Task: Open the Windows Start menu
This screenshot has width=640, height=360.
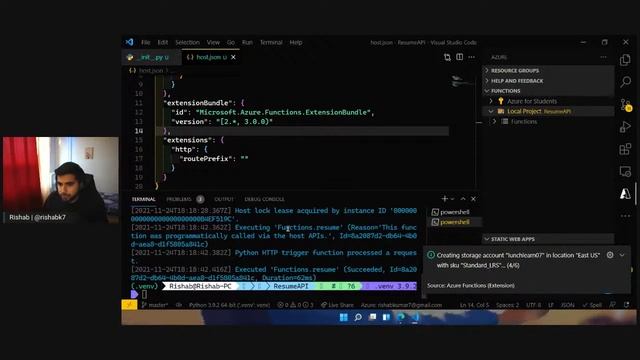Action: (x=344, y=317)
